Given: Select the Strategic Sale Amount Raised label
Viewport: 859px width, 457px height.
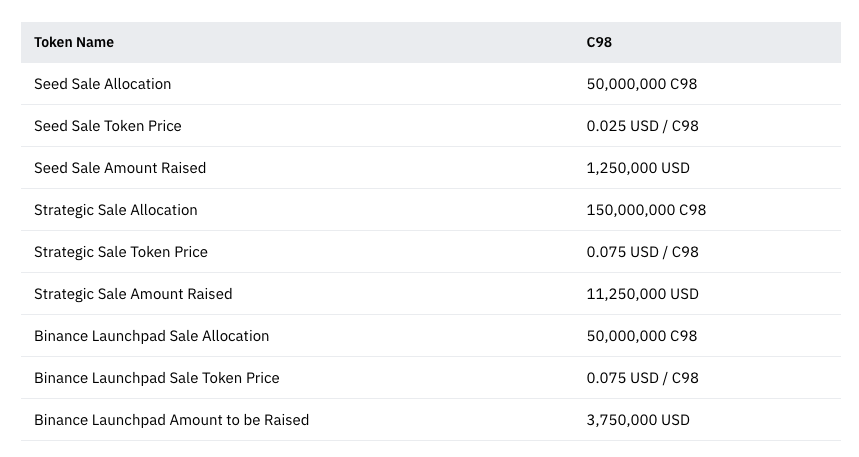Looking at the screenshot, I should 133,294.
